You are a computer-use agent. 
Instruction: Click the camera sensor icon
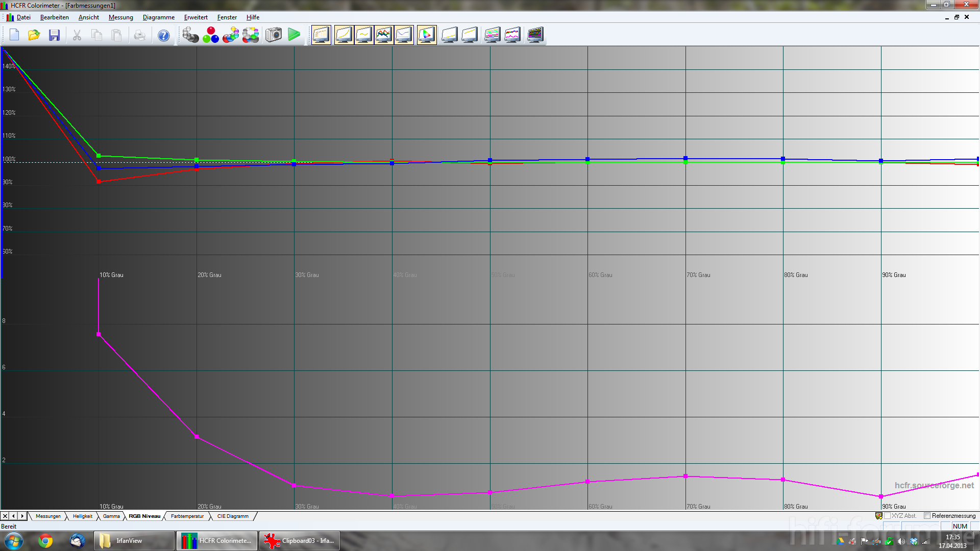click(x=274, y=35)
